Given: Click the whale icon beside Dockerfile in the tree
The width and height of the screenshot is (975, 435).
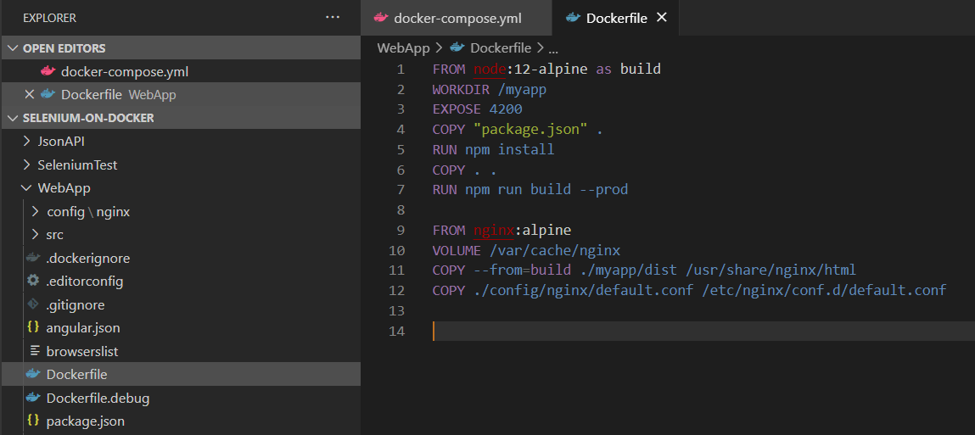Looking at the screenshot, I should [x=34, y=374].
